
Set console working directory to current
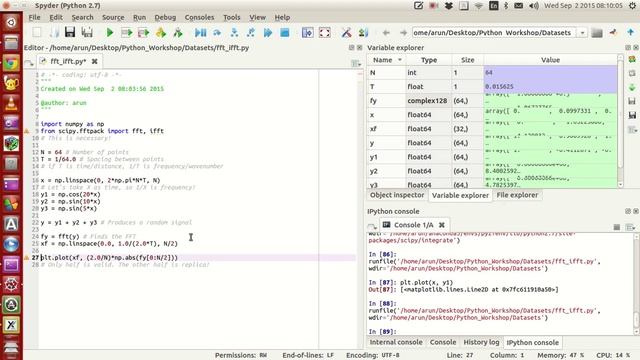pyautogui.click(x=613, y=33)
